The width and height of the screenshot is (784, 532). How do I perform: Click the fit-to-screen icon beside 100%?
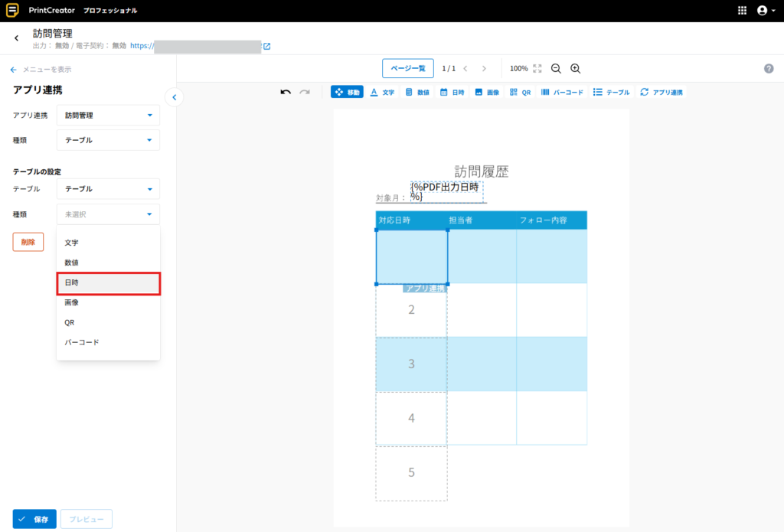[x=537, y=68]
